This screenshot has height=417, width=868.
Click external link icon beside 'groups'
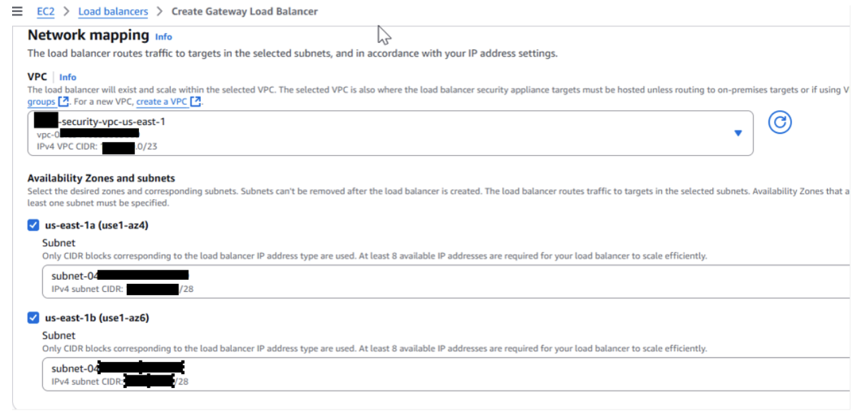click(63, 102)
